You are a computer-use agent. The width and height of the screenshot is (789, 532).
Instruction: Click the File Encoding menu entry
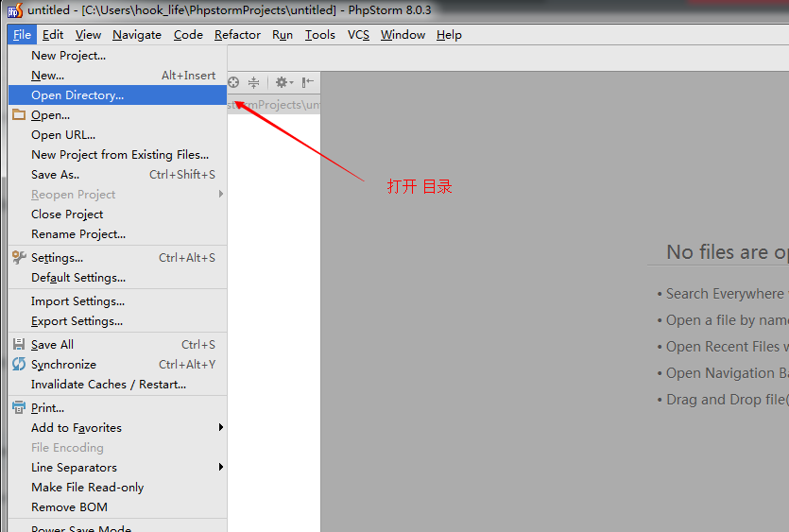tap(118, 448)
